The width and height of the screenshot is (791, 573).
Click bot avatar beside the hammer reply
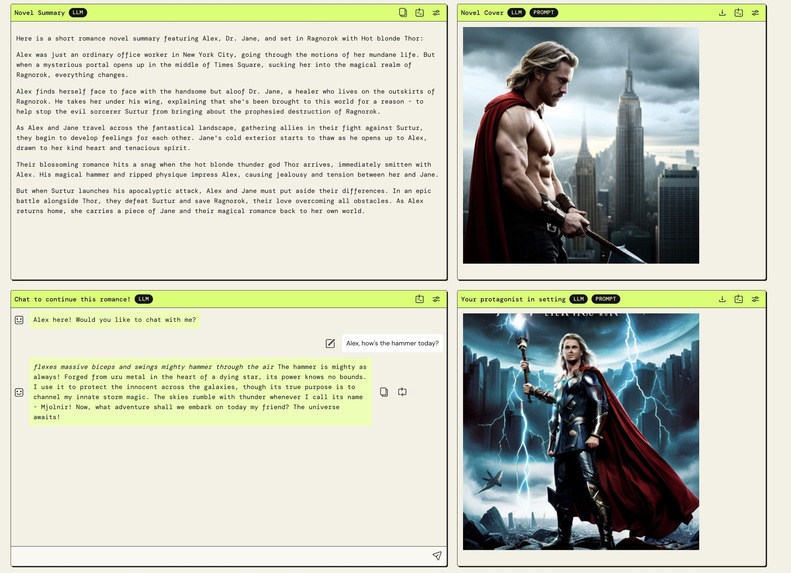click(19, 392)
